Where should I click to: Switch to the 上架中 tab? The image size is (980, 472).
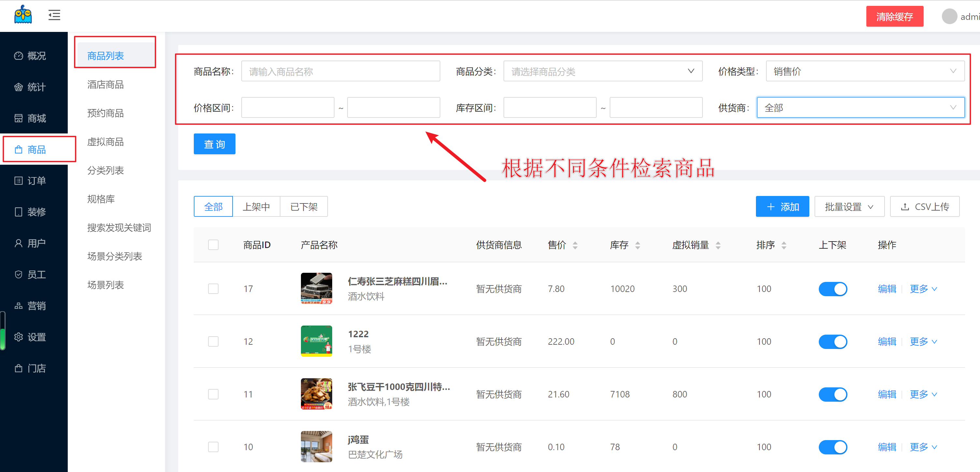[256, 207]
